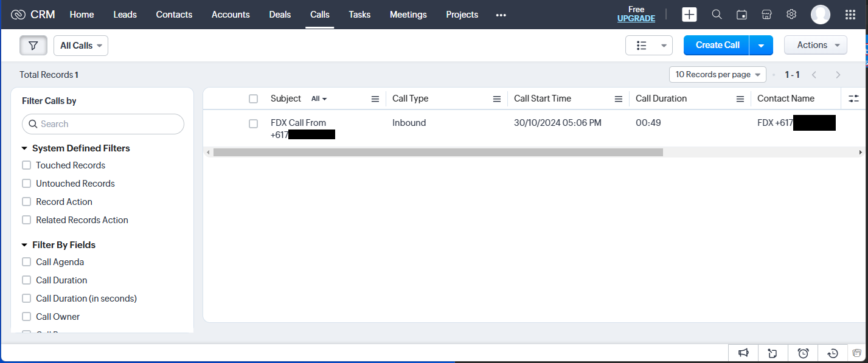The height and width of the screenshot is (363, 868).
Task: Open the list view type dropdown
Action: (649, 46)
